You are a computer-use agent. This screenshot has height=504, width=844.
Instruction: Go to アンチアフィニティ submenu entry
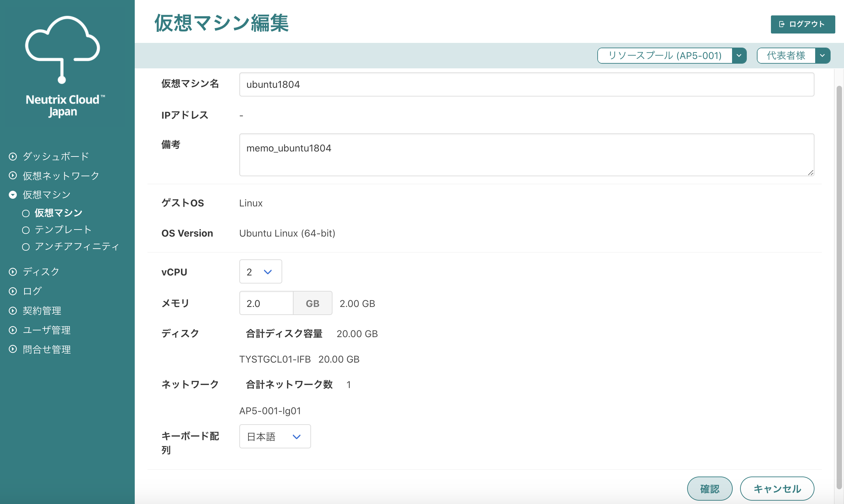[77, 247]
